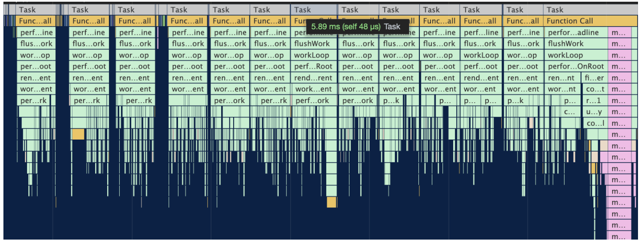The width and height of the screenshot is (644, 243).
Task: Click the co...t call frame
Action: [594, 89]
